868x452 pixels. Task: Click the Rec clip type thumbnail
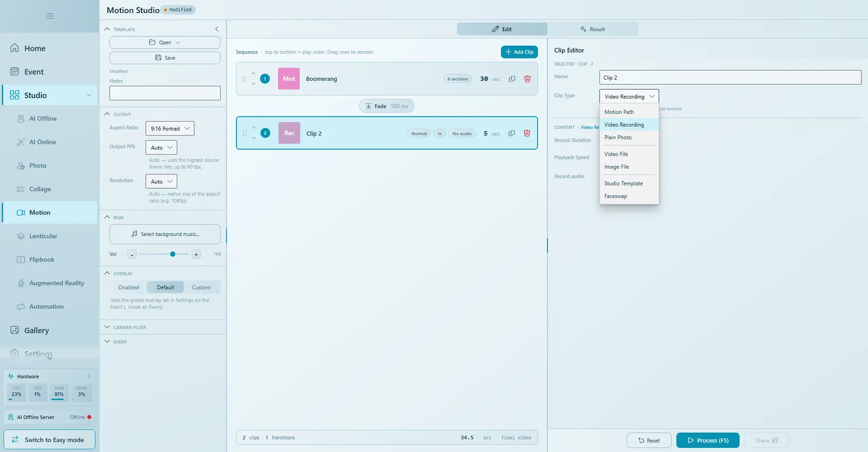[289, 133]
